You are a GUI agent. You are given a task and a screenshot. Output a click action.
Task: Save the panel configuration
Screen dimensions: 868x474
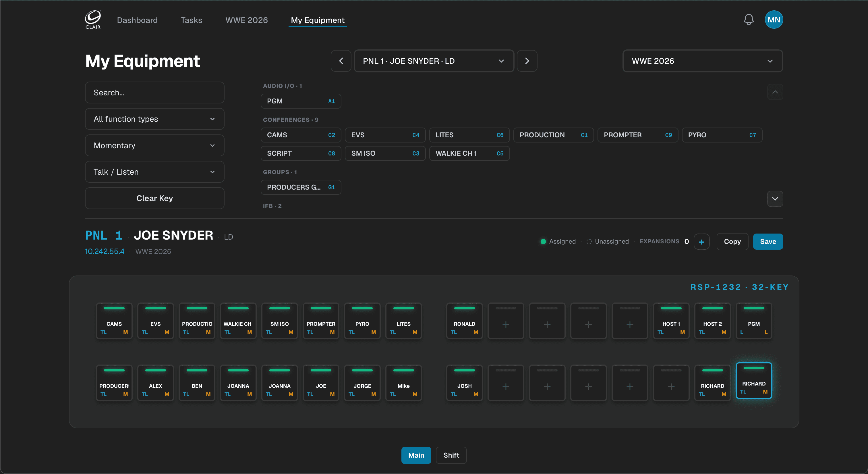coord(768,242)
